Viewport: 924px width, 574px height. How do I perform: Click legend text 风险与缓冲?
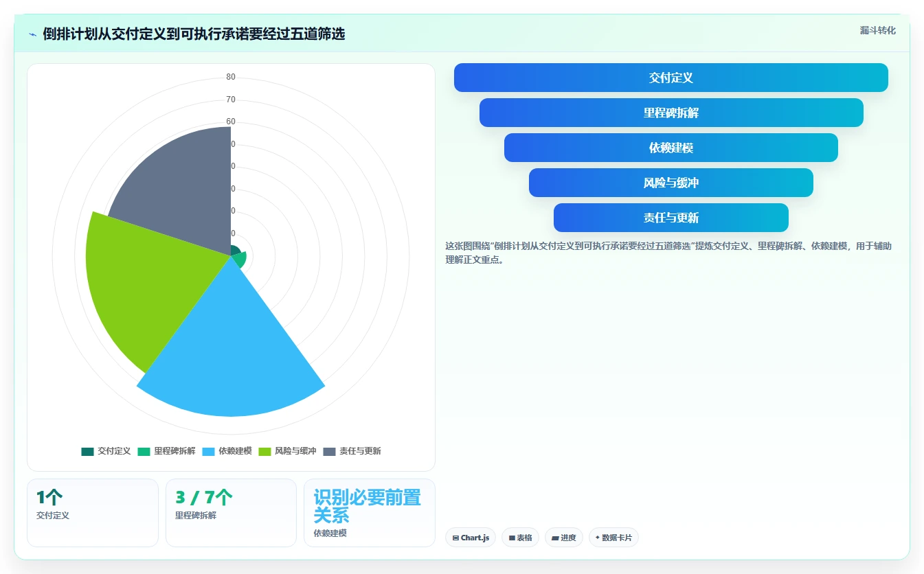(x=295, y=451)
